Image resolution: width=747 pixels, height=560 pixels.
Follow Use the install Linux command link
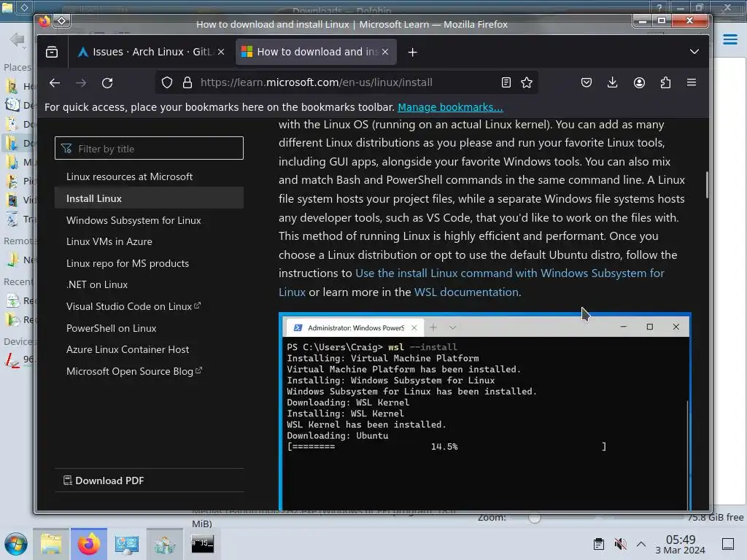pyautogui.click(x=510, y=273)
